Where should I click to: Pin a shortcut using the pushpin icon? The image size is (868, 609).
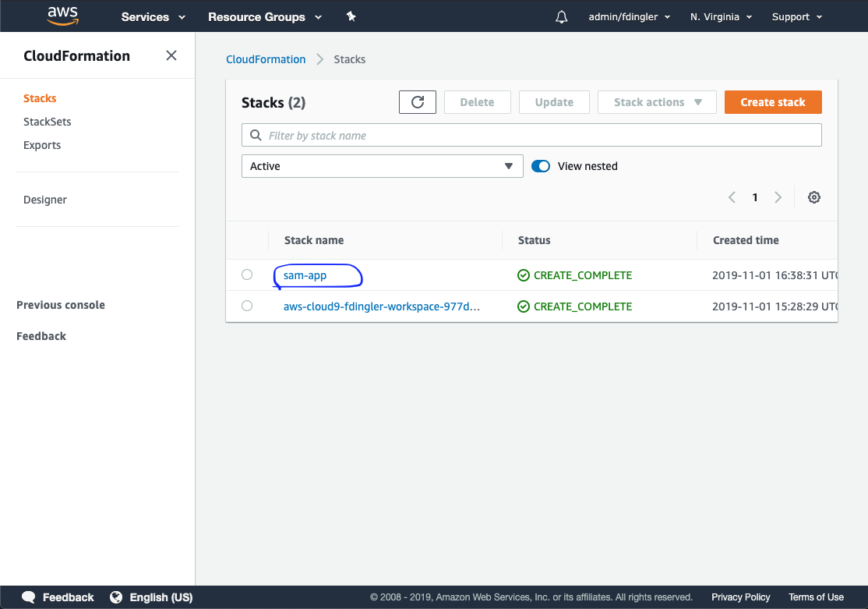351,16
